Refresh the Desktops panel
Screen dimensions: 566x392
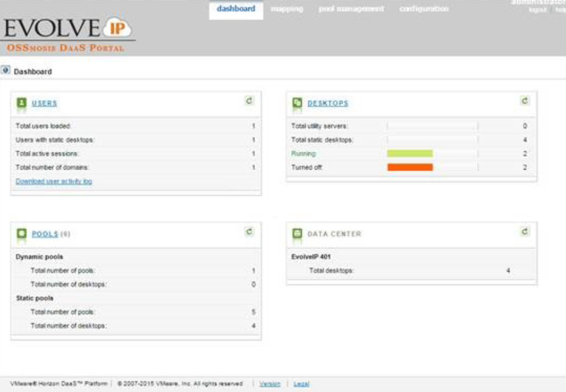pyautogui.click(x=524, y=101)
